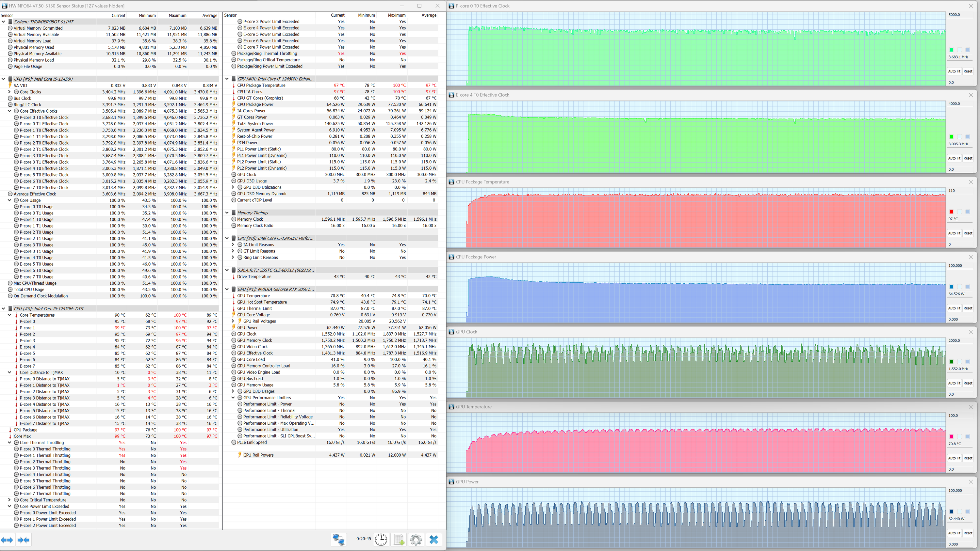Collapse the Memory Timings section
Viewport: 980px width, 551px height.
(227, 213)
